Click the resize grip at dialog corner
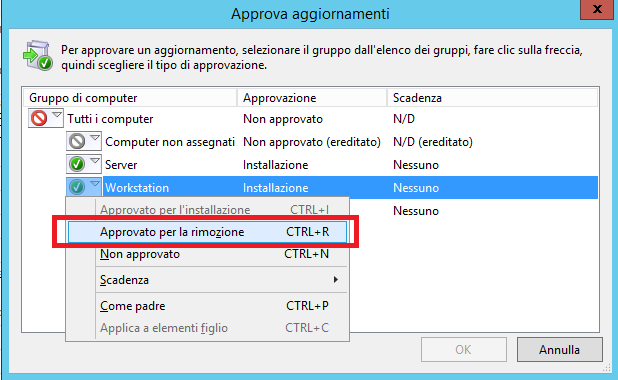The height and width of the screenshot is (380, 618). (x=607, y=368)
